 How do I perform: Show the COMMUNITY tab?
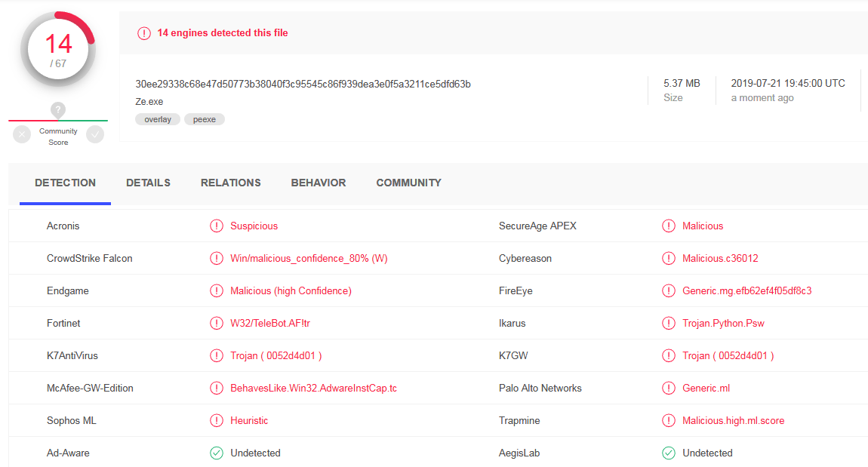tap(408, 183)
